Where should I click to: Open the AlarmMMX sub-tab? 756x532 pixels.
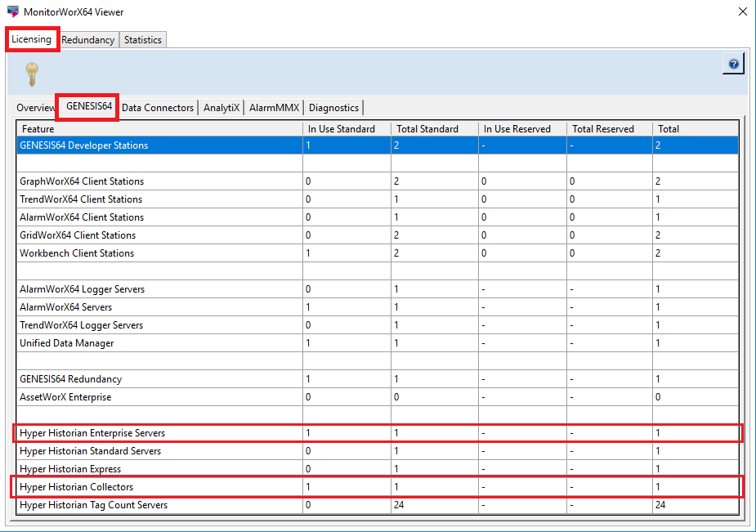click(274, 107)
